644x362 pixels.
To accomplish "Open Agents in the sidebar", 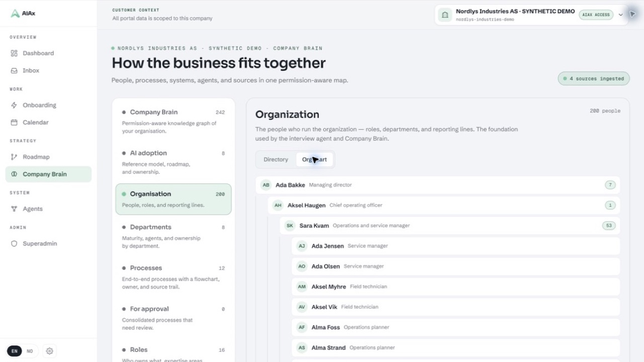I will point(48,209).
